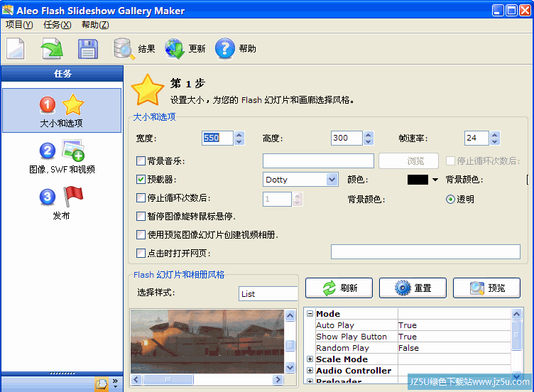
Task: Click the preview pane scroll left arrow
Action: coord(136,379)
